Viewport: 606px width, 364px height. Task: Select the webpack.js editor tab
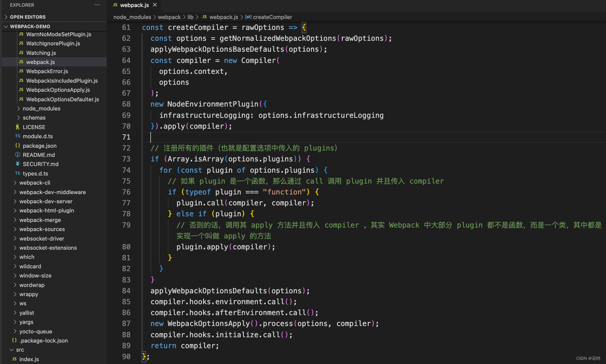134,5
